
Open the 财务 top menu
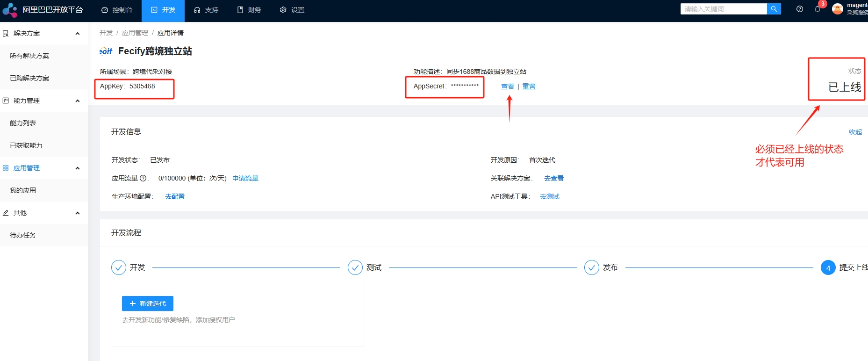coord(249,10)
